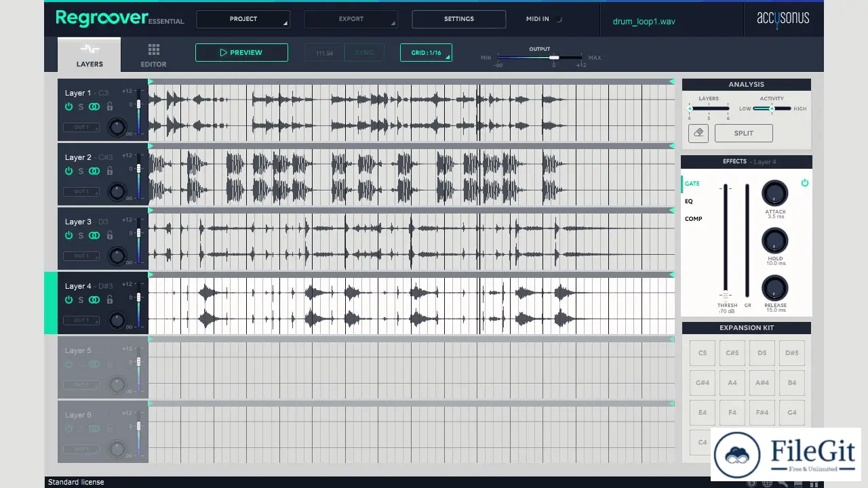The image size is (868, 488).
Task: Click the accusonus logo
Action: [783, 18]
